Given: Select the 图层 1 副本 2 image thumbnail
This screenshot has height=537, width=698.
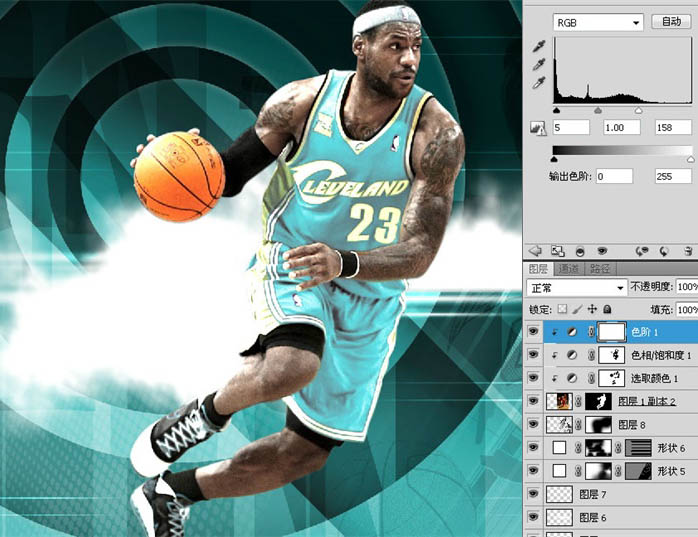Looking at the screenshot, I should [x=559, y=401].
